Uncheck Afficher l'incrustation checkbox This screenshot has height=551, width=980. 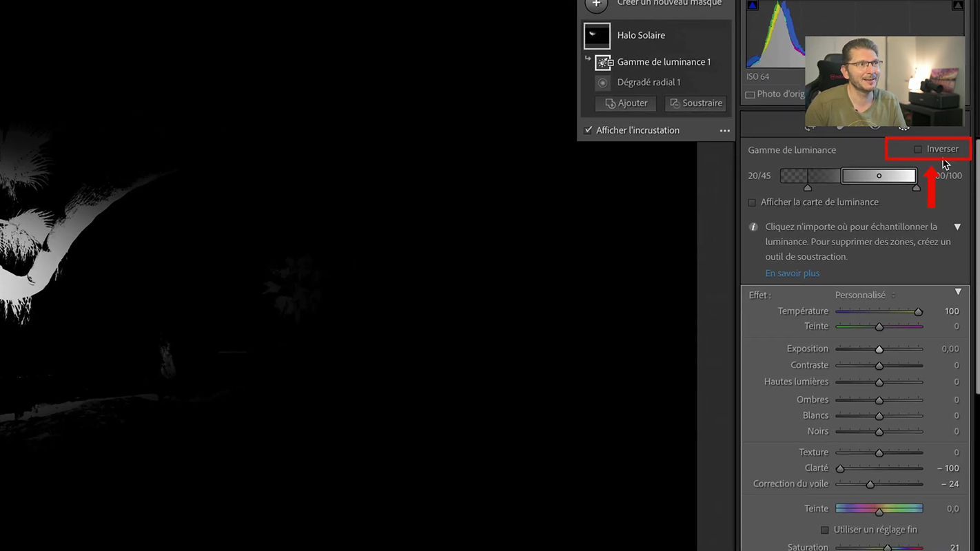point(588,130)
